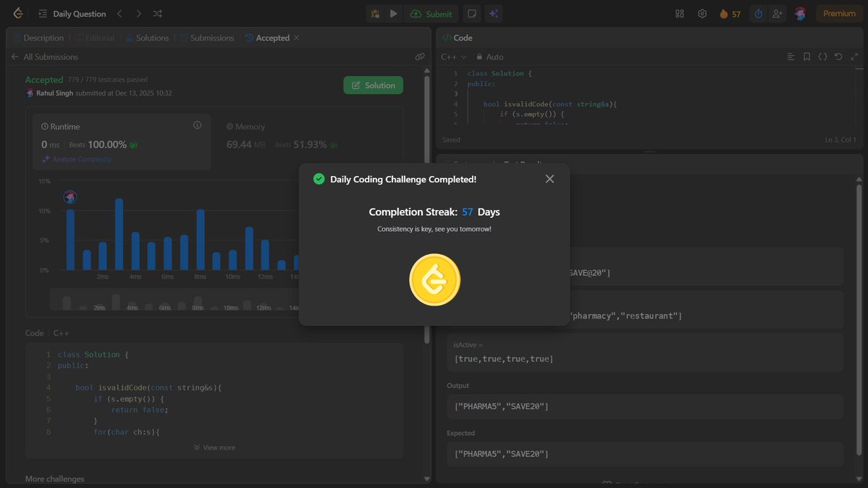The height and width of the screenshot is (488, 868).
Task: Open settings gear icon
Action: click(x=702, y=14)
